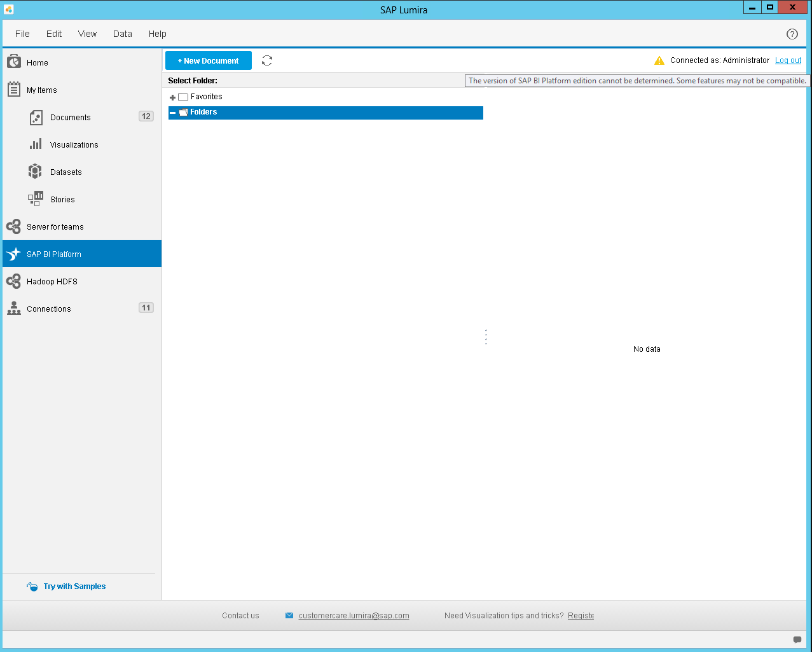Select the Favorites tree label
Viewport: 812px width, 652px height.
point(207,97)
